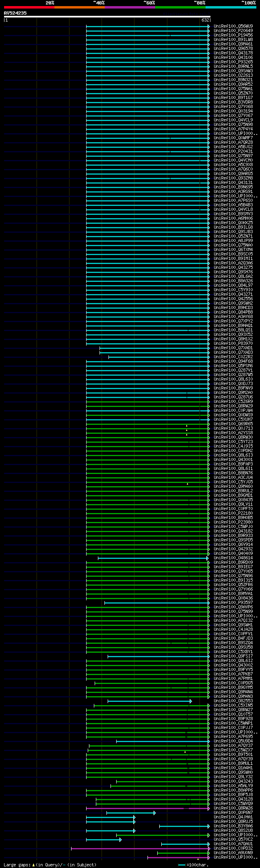Select UniRef100_Q5ZN70 label
Viewport: 260px width, 868px height.
pos(233,93)
